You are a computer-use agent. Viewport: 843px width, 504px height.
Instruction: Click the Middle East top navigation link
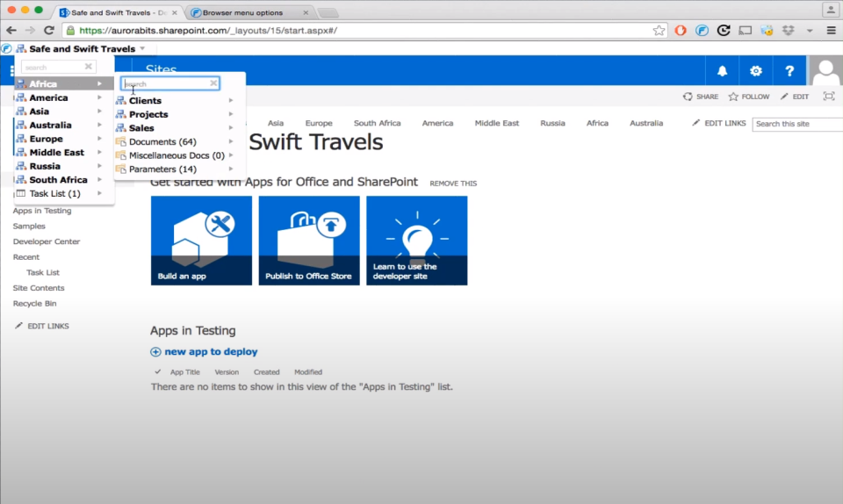pos(497,123)
